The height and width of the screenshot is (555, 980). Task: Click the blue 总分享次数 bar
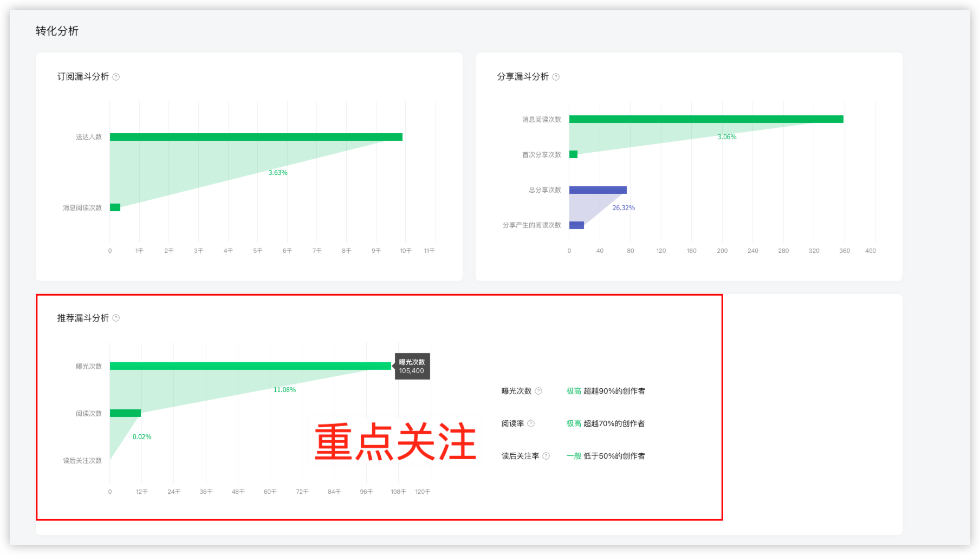tap(598, 190)
